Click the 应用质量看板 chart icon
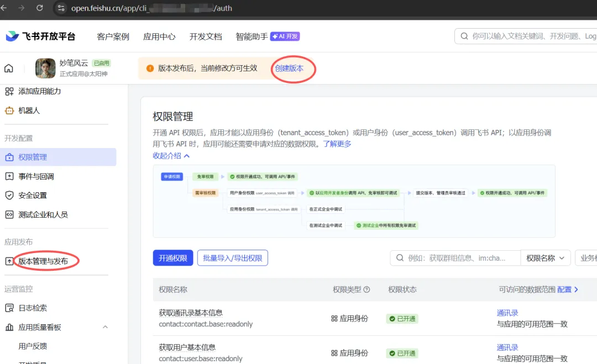 click(x=9, y=328)
